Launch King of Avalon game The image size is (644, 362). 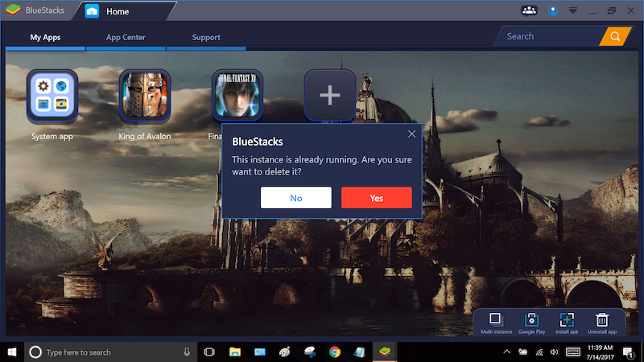(x=145, y=95)
